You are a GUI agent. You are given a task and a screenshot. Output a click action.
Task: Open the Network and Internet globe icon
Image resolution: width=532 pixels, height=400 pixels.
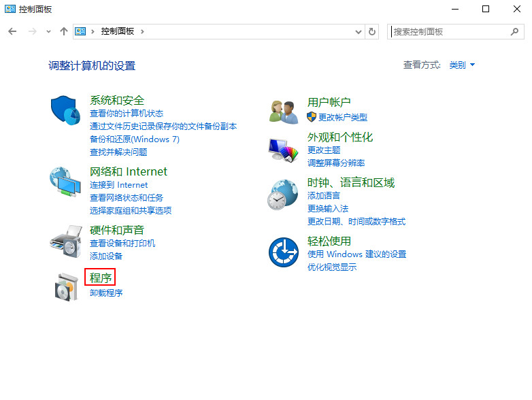coord(65,182)
